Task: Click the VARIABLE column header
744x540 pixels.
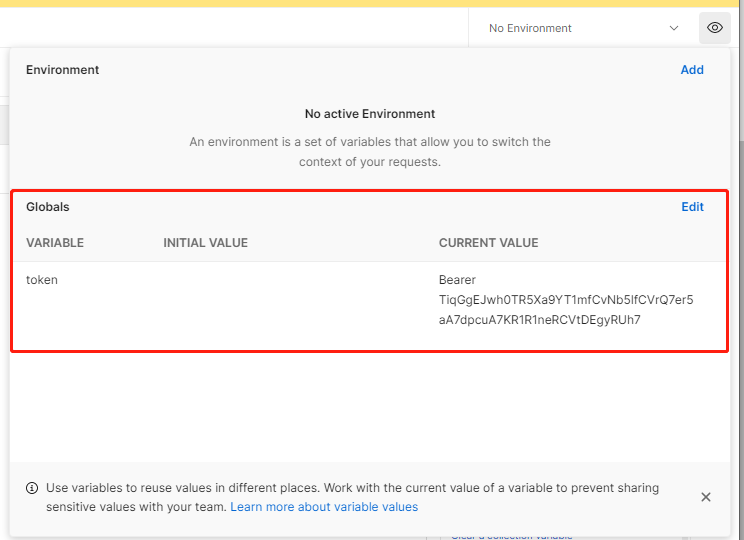Action: coord(55,243)
